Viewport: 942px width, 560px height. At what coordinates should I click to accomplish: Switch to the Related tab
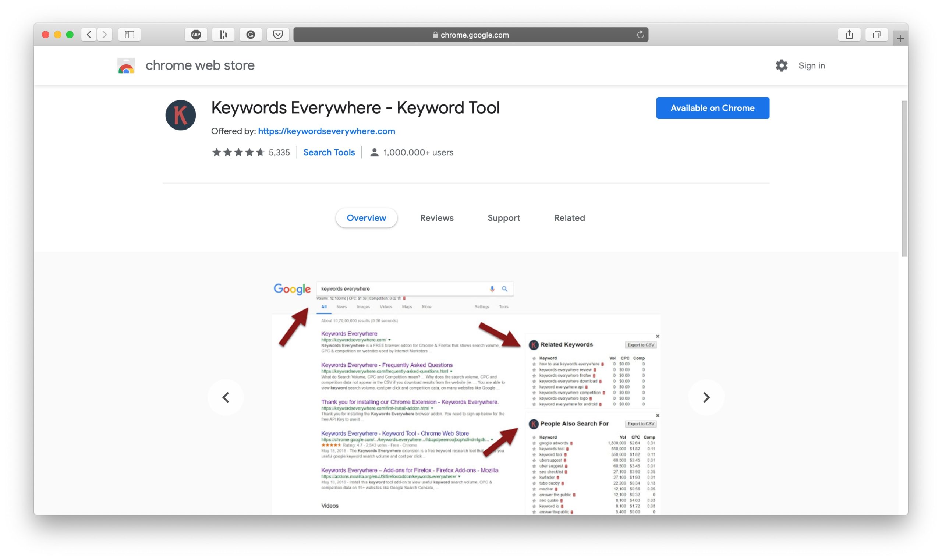pyautogui.click(x=570, y=218)
